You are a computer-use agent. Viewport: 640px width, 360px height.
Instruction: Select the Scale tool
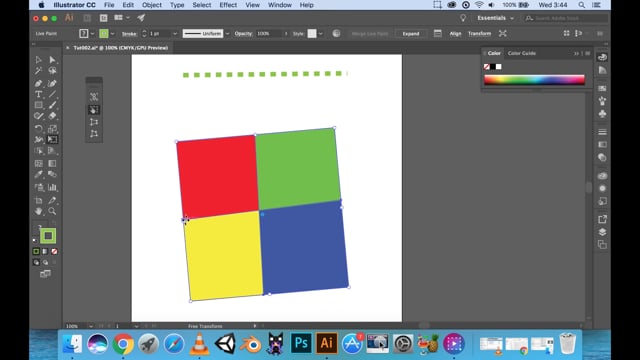52,129
